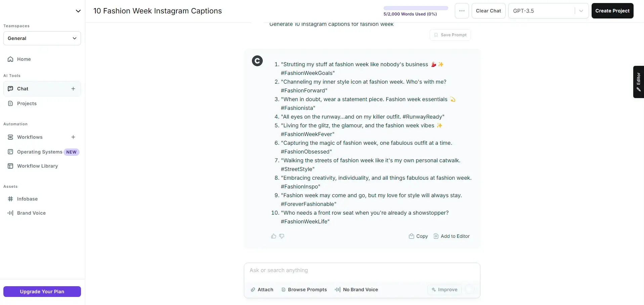Viewport: 644px width, 305px height.
Task: Attach a file to the chat message
Action: pyautogui.click(x=262, y=289)
